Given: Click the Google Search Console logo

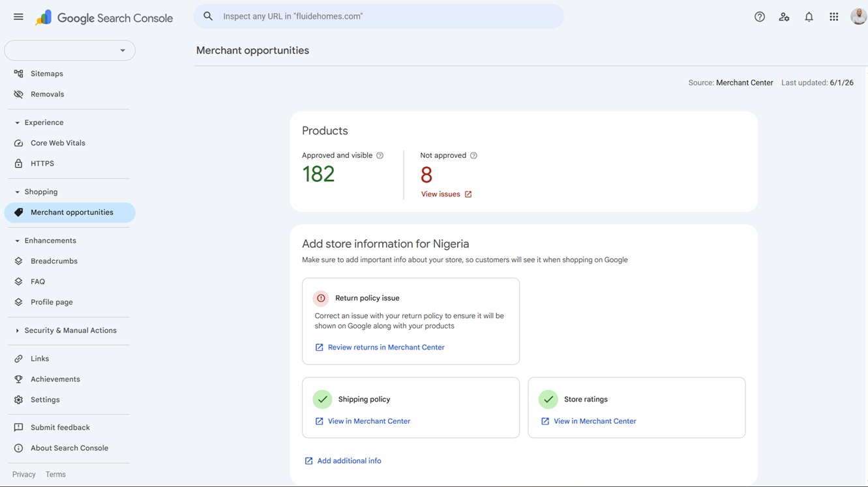Looking at the screenshot, I should (x=104, y=18).
